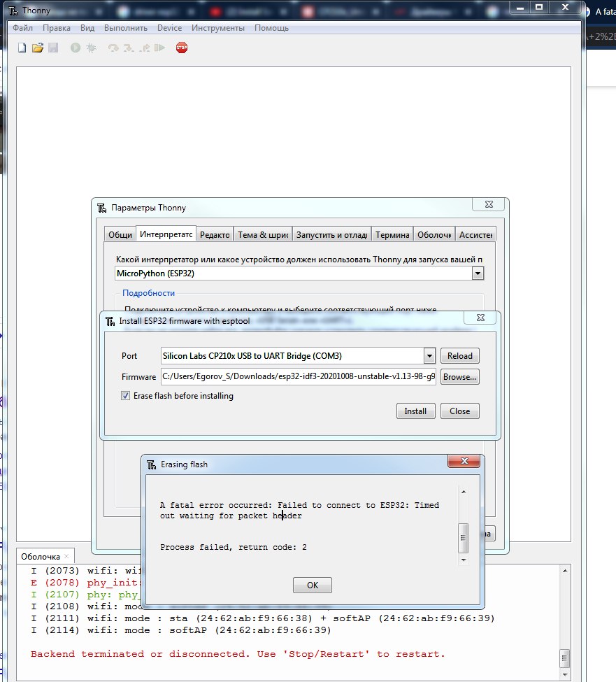Click the Save floppy disk icon
The height and width of the screenshot is (682, 616).
click(x=53, y=48)
